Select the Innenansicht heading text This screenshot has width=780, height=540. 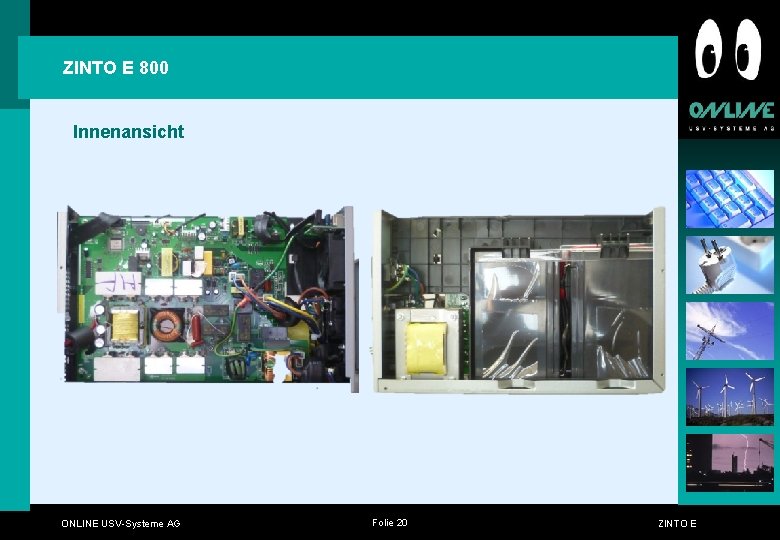(128, 132)
